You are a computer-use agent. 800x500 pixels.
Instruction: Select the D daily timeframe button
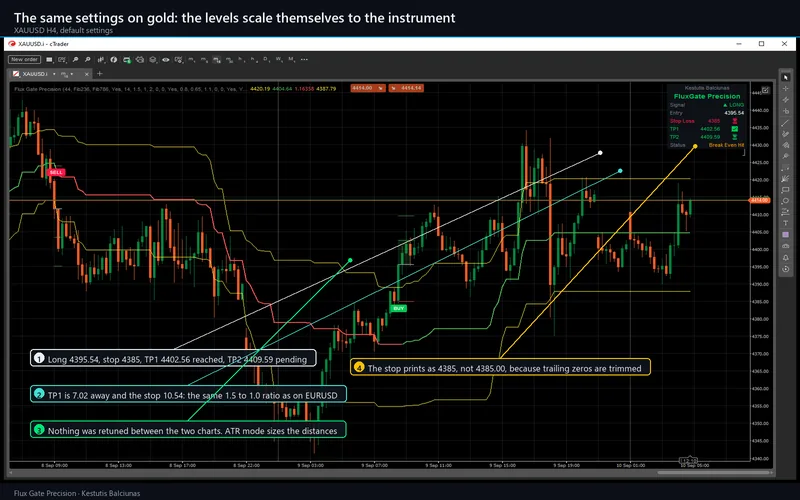[266, 60]
